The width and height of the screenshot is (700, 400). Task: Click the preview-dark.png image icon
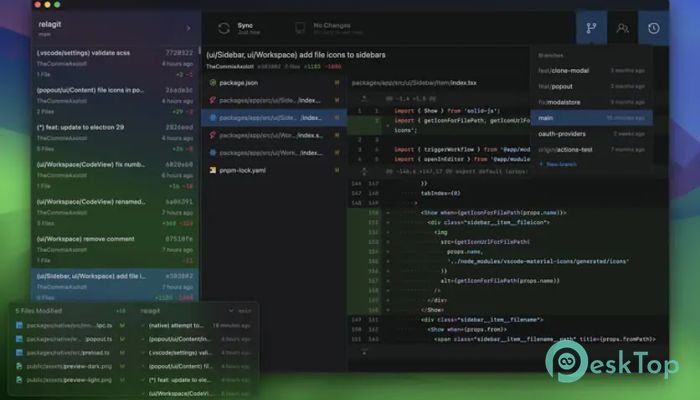(x=19, y=367)
